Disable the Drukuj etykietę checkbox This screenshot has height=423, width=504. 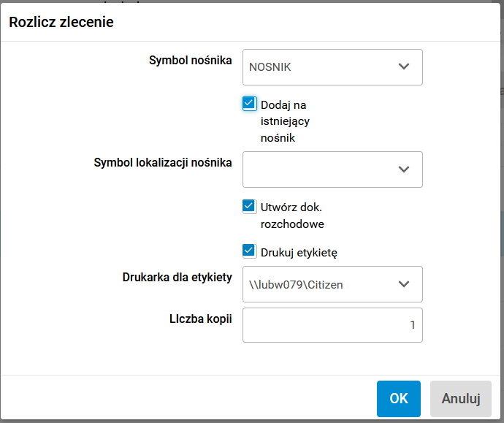pos(249,251)
